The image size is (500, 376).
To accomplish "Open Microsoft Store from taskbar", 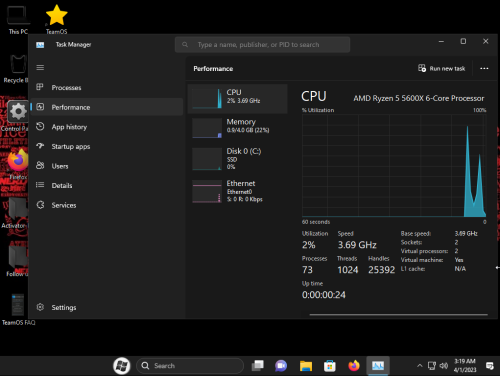I will point(330,366).
